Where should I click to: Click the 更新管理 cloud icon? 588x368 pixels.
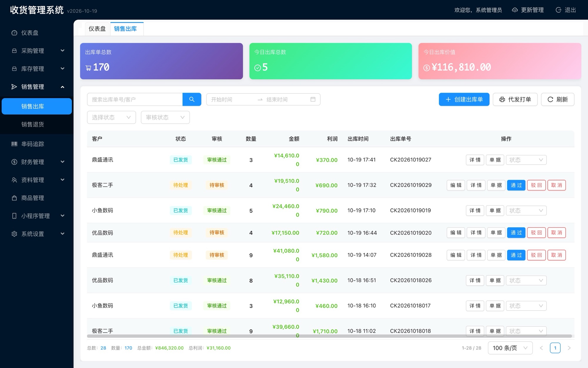point(515,10)
